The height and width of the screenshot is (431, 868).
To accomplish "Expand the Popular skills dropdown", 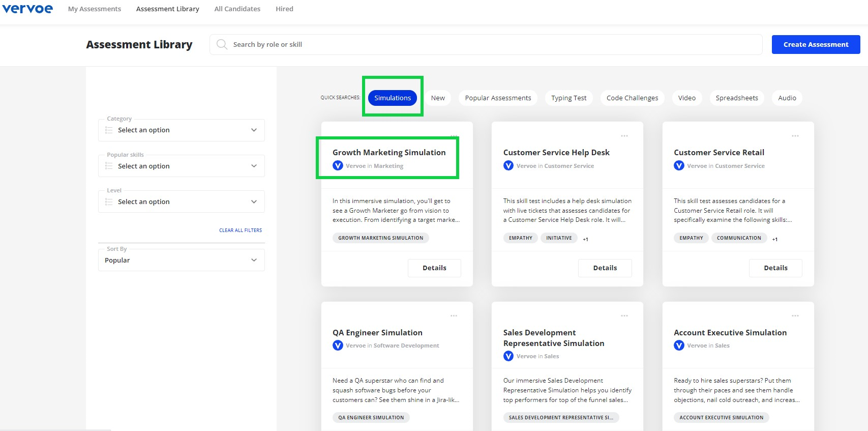I will tap(182, 166).
